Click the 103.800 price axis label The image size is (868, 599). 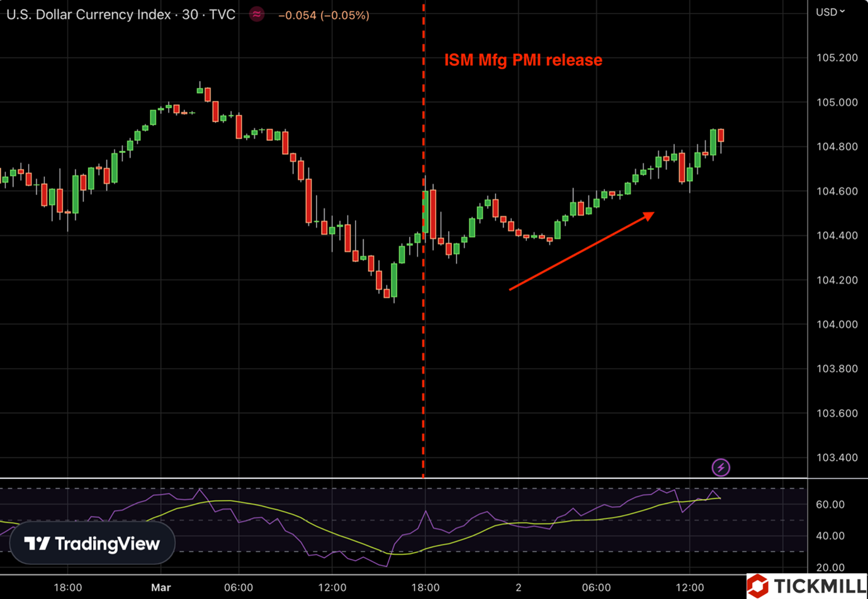837,369
